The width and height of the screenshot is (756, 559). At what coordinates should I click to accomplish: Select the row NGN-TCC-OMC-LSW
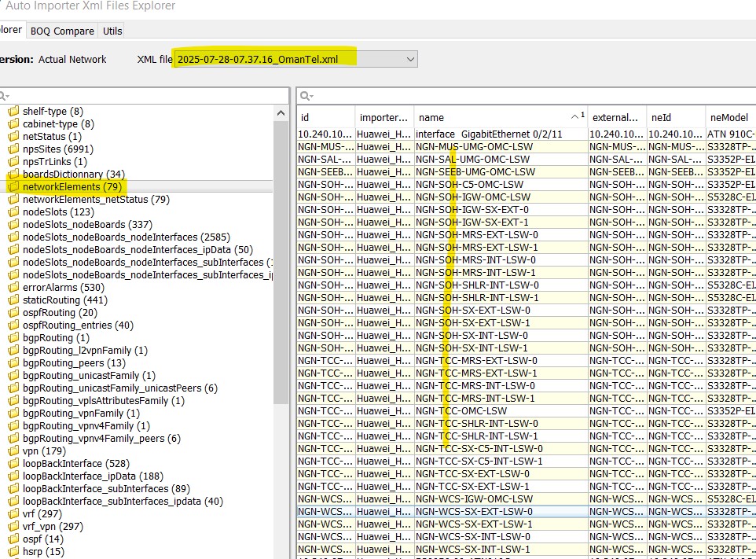click(x=461, y=410)
